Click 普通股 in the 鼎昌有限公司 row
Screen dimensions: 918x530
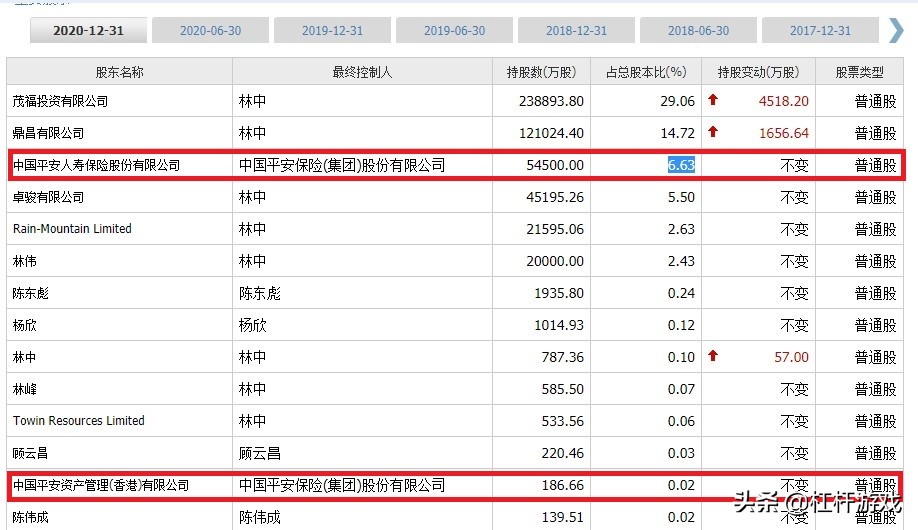click(x=875, y=133)
